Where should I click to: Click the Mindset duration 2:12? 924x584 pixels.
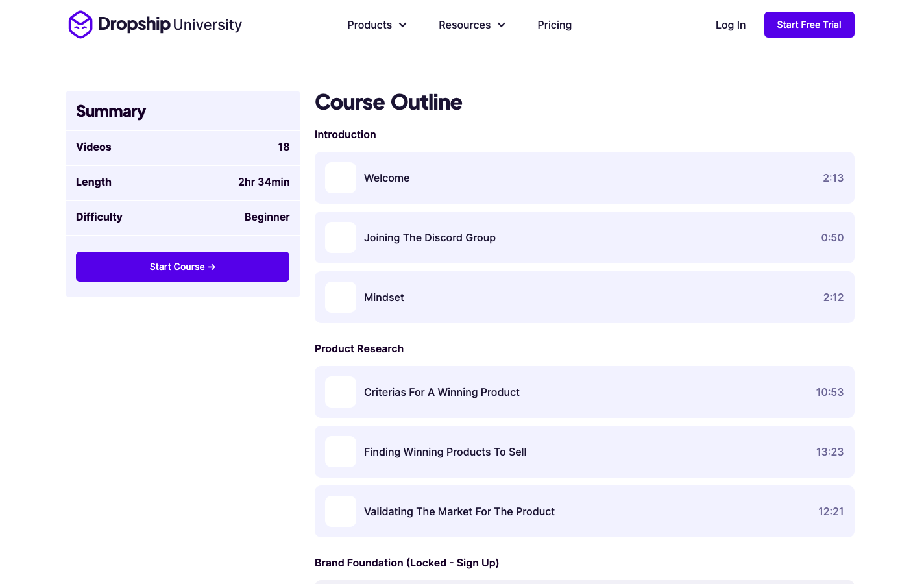tap(834, 297)
